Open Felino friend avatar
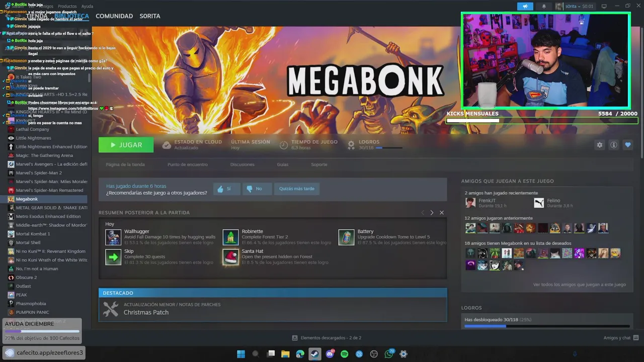The height and width of the screenshot is (362, 644). tap(539, 203)
